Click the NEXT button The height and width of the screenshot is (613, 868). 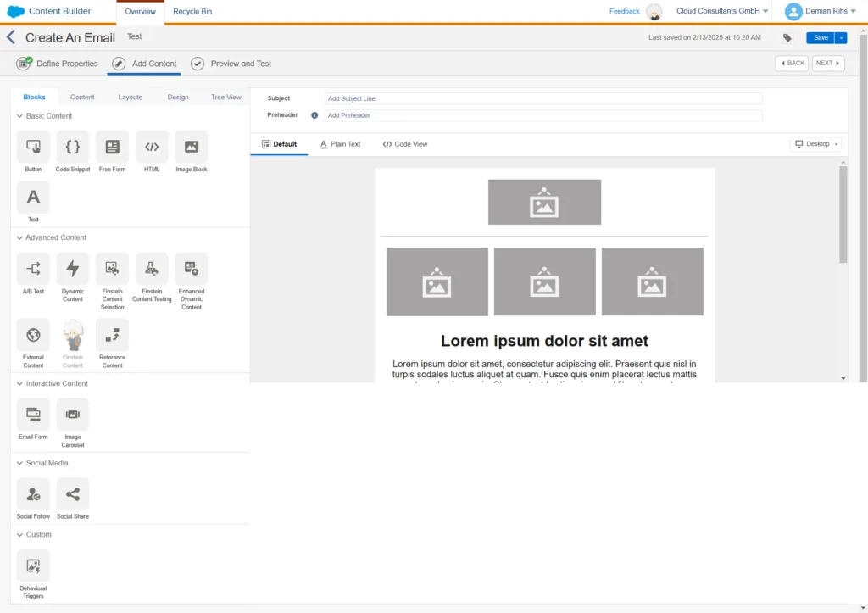click(x=827, y=64)
